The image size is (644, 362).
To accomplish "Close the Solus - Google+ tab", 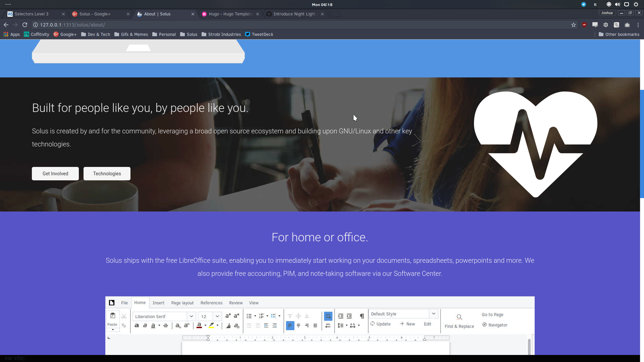I will pos(128,14).
